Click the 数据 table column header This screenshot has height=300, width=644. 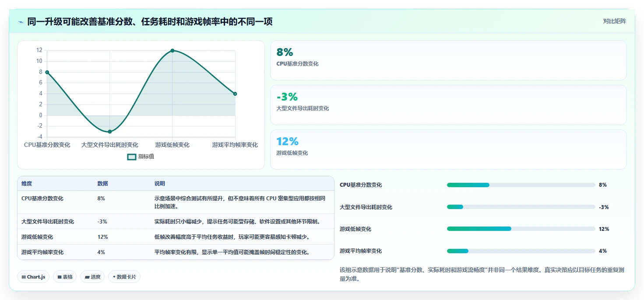point(102,184)
